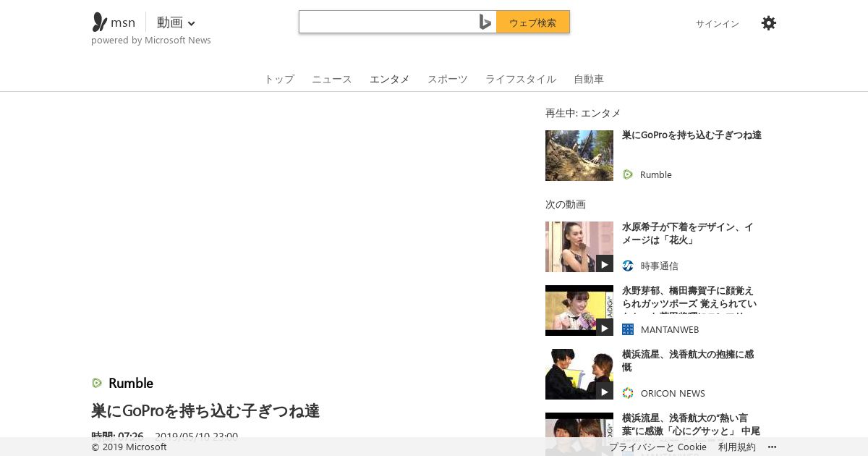Screen dimensions: 868x456
Task: Open the 動画 section dropdown
Action: [x=176, y=22]
